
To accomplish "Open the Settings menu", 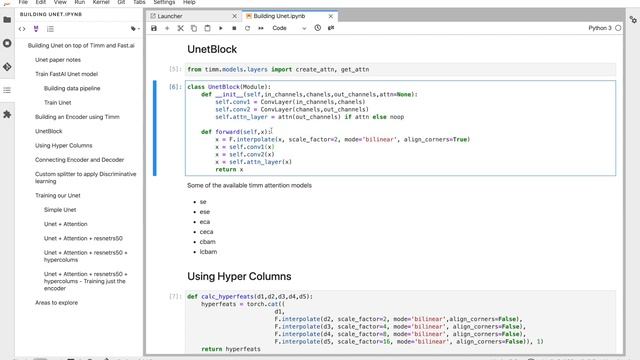I will tap(164, 2).
